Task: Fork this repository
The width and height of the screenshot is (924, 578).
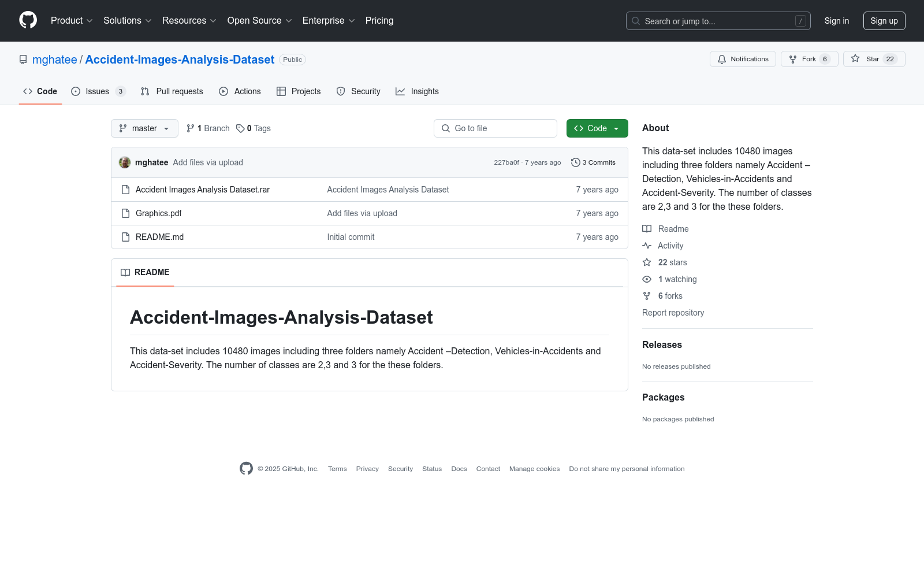Action: coord(810,59)
